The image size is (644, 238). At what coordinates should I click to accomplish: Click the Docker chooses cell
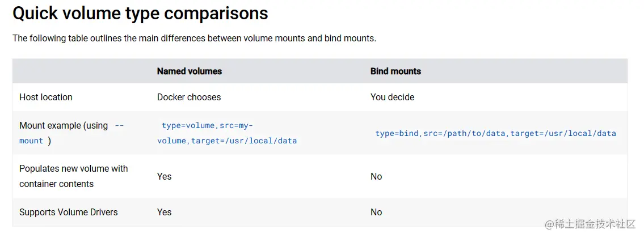pyautogui.click(x=189, y=97)
